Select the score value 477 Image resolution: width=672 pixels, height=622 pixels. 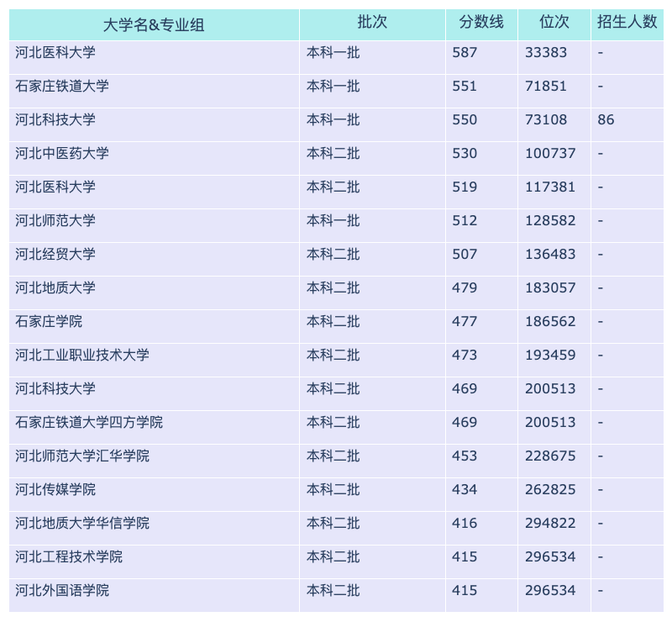[x=465, y=321]
